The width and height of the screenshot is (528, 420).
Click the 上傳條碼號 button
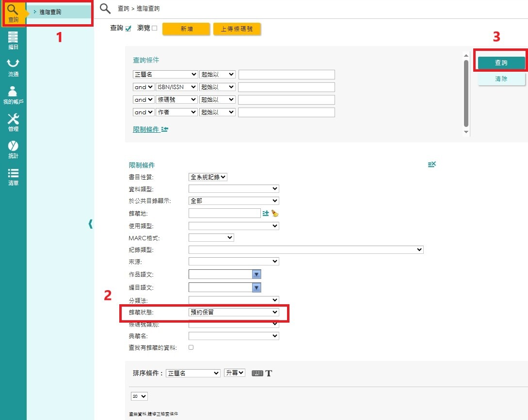(237, 29)
